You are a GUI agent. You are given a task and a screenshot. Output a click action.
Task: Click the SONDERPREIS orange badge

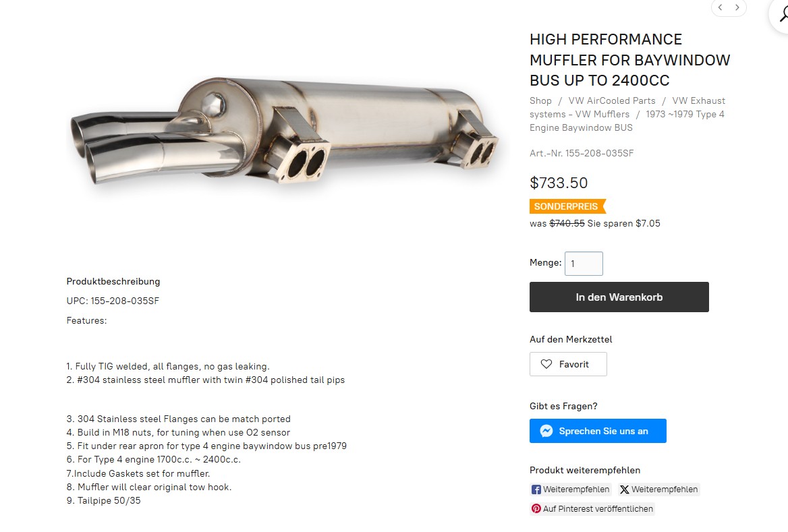click(567, 206)
